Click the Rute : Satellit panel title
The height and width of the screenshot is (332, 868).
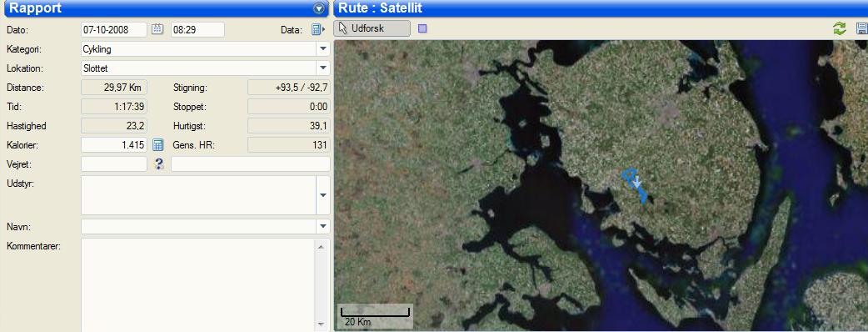click(381, 8)
